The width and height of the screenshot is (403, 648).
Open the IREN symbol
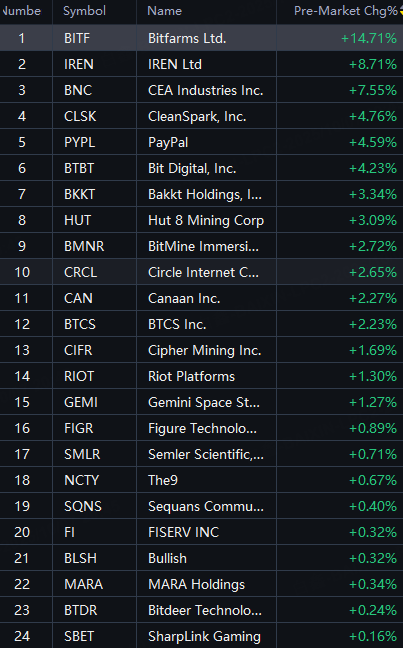(79, 64)
